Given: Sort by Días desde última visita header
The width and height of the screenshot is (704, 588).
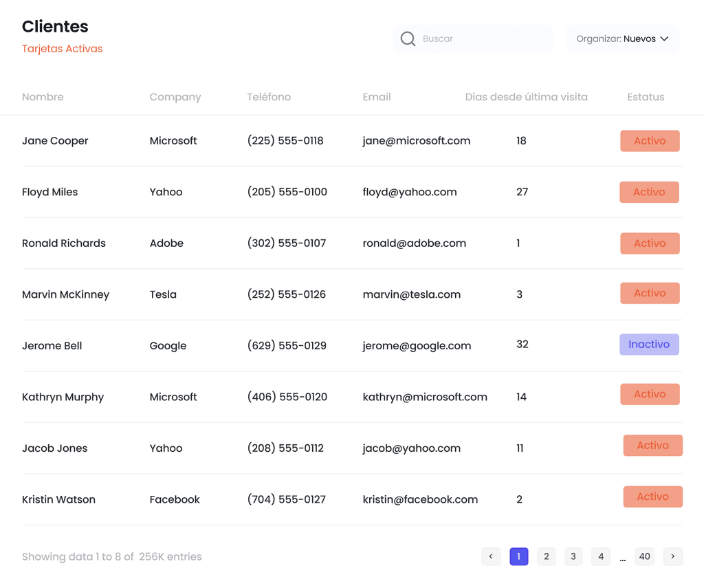Looking at the screenshot, I should pyautogui.click(x=526, y=97).
